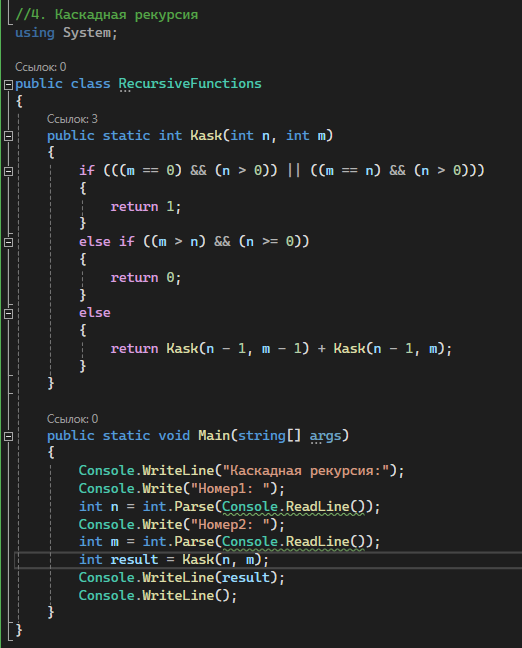522x648 pixels.
Task: Click 'int n = int.Parse' line
Action: (230, 507)
